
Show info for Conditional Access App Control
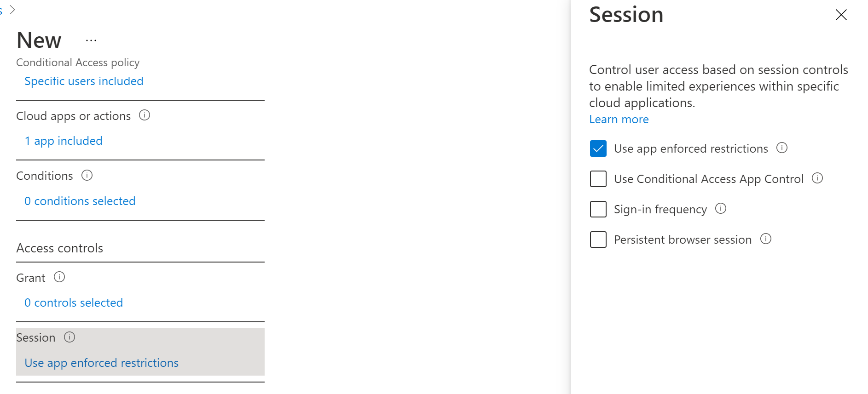[817, 178]
